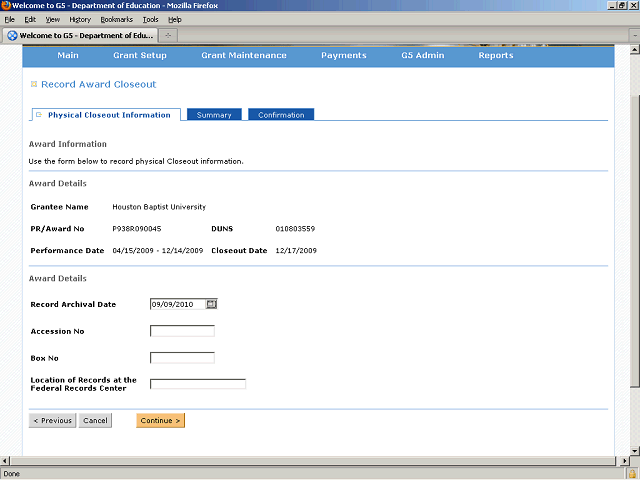Open the Help menu
Image resolution: width=640 pixels, height=480 pixels.
(175, 20)
